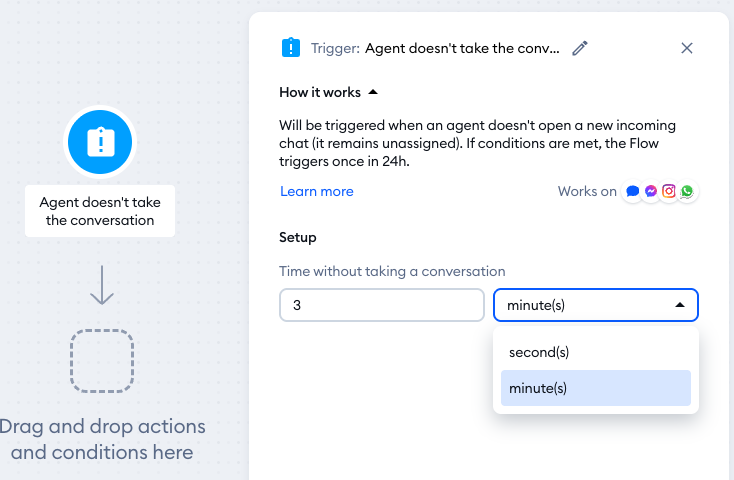The width and height of the screenshot is (734, 480).
Task: Close the trigger settings panel
Action: [687, 48]
